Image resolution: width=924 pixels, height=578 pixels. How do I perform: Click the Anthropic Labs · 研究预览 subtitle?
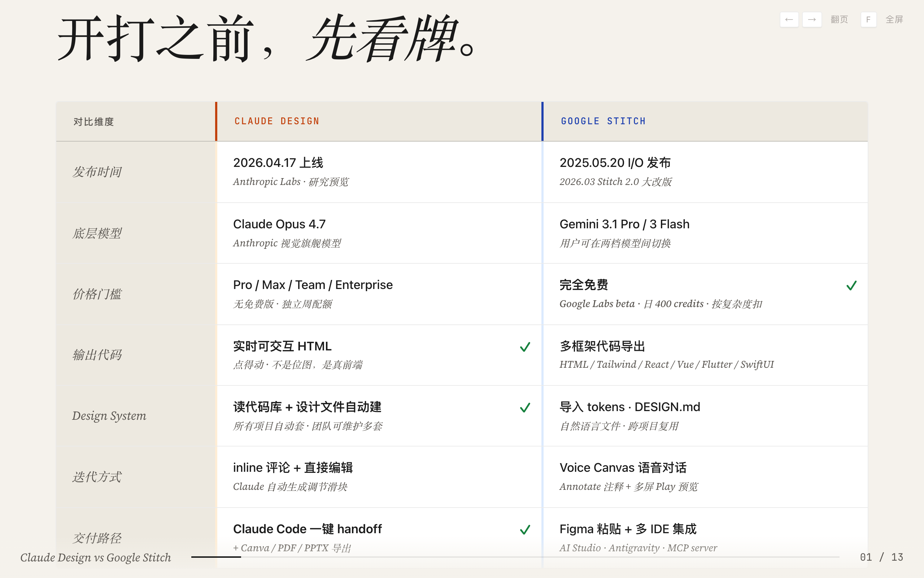click(291, 182)
